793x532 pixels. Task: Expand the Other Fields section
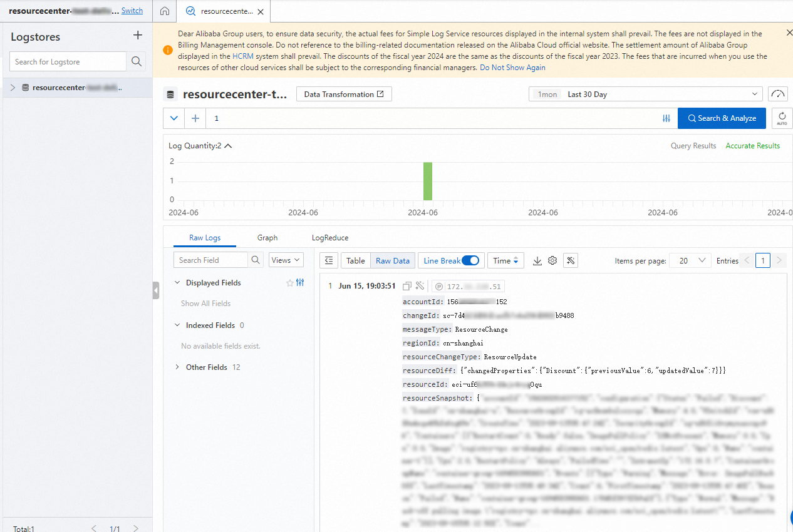[x=177, y=367]
